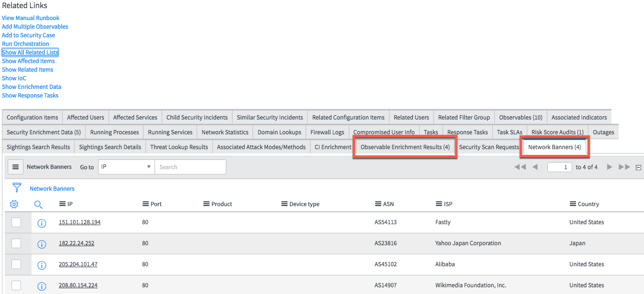Open IP record 182.22.24.252
This screenshot has width=644, height=294.
77,243
